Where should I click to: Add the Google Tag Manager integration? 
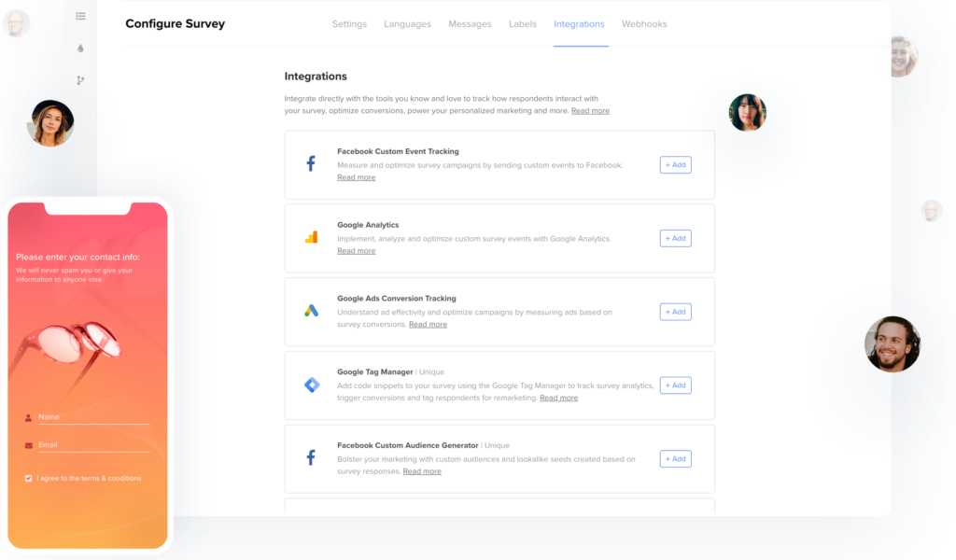675,385
